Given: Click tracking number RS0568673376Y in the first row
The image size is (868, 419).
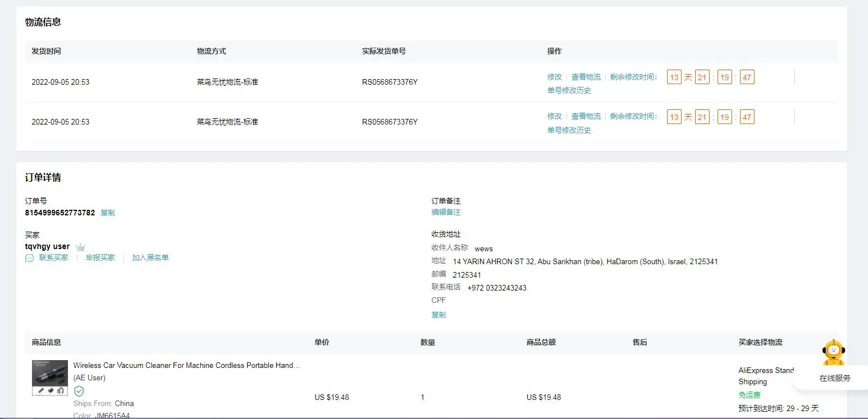Looking at the screenshot, I should pyautogui.click(x=390, y=82).
